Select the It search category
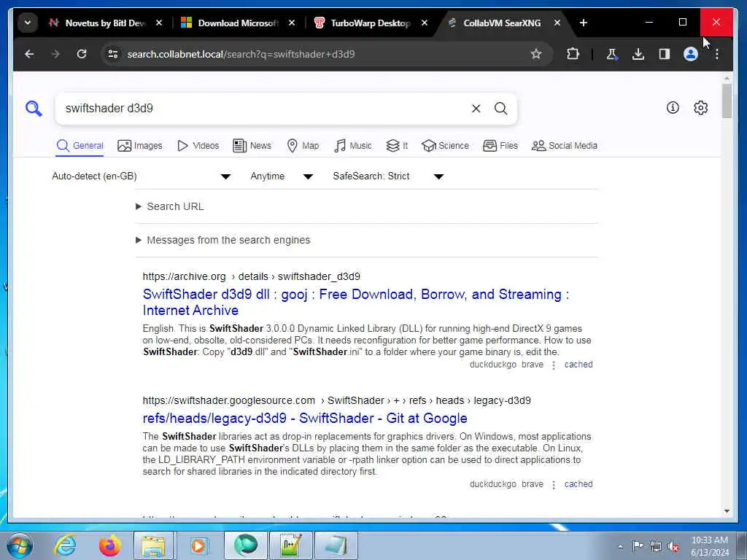 (397, 146)
